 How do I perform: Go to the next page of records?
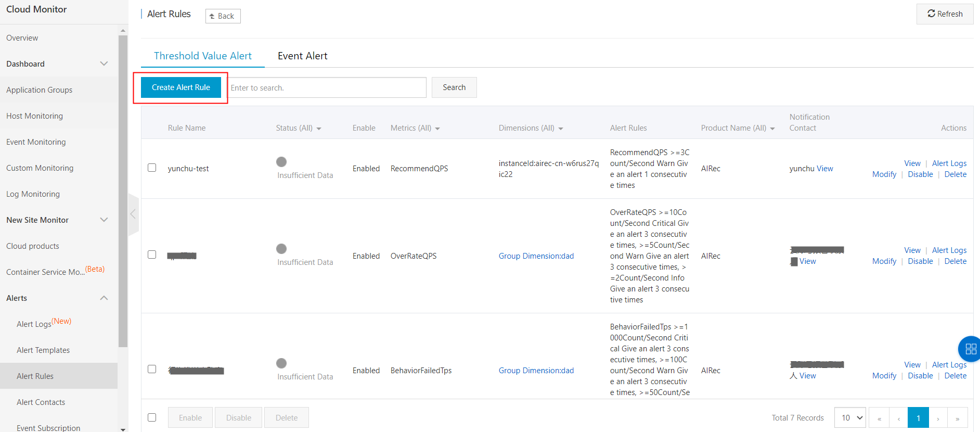938,418
